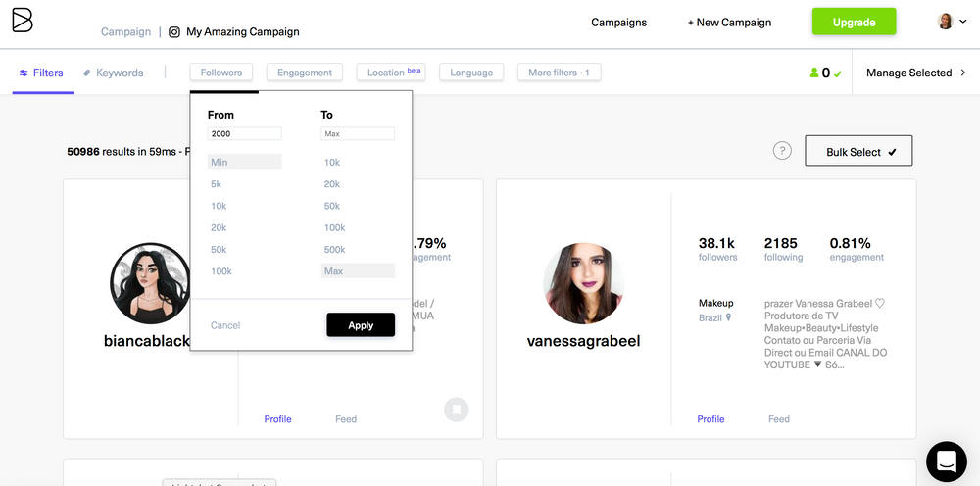The image size is (980, 486).
Task: Open biancablack's Feed link
Action: click(346, 419)
